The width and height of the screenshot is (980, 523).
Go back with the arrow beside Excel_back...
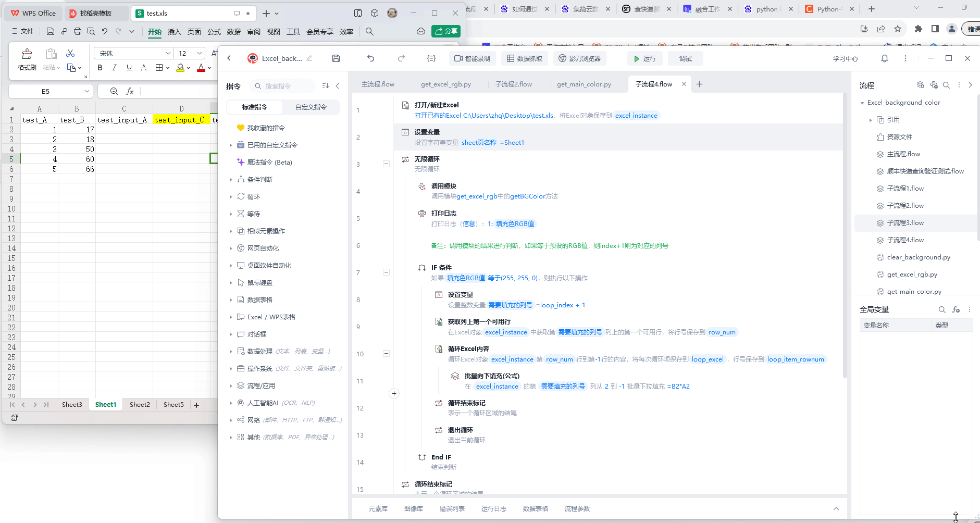point(229,58)
